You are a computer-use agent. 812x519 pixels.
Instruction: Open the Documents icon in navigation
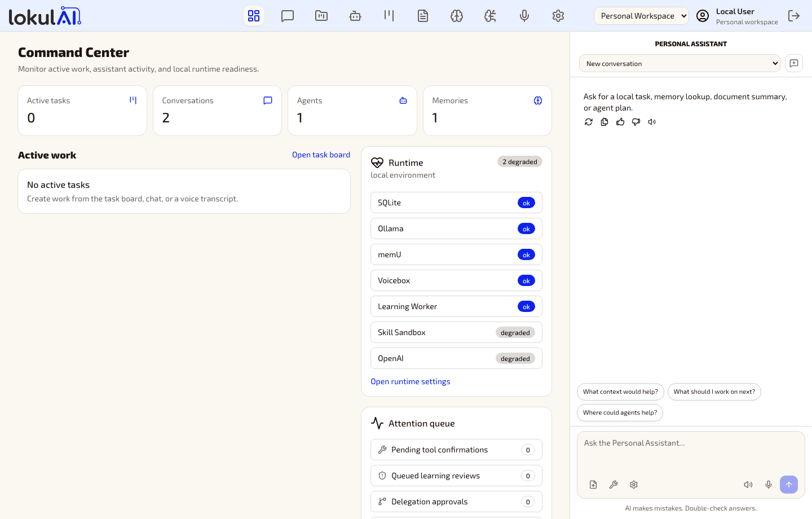point(423,16)
